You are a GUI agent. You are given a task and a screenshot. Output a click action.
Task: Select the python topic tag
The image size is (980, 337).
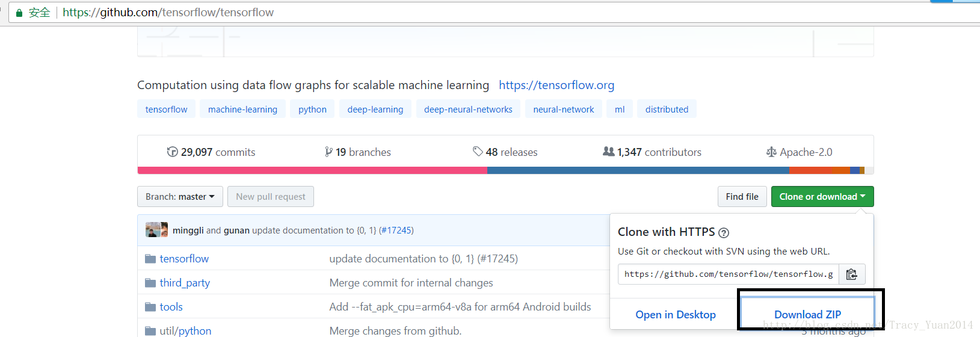pos(312,110)
